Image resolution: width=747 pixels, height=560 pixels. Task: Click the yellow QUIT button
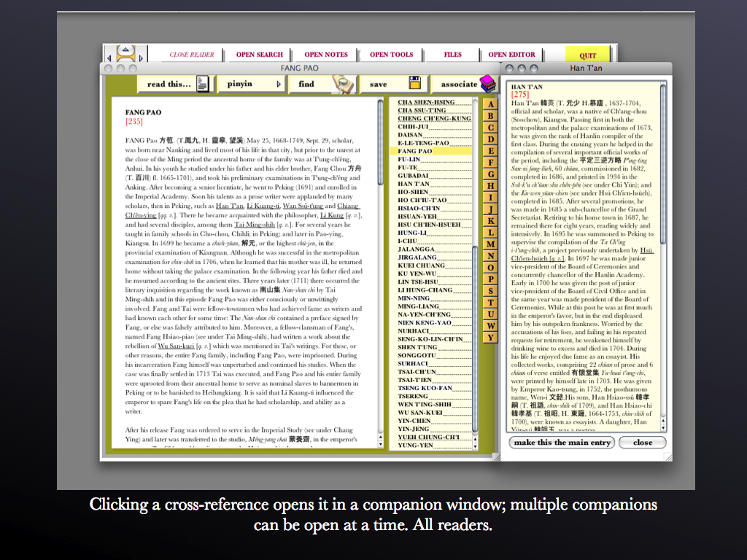(587, 55)
